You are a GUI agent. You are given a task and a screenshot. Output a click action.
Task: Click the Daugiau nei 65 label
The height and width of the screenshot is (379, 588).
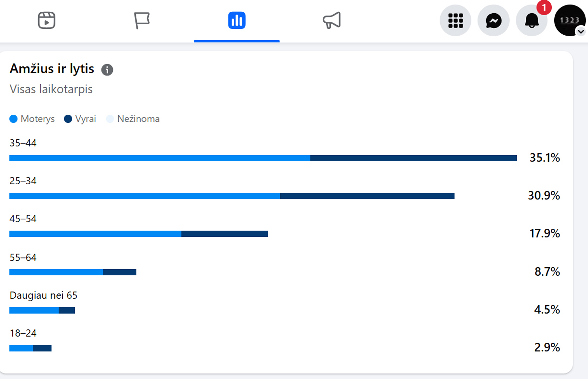[x=44, y=295]
